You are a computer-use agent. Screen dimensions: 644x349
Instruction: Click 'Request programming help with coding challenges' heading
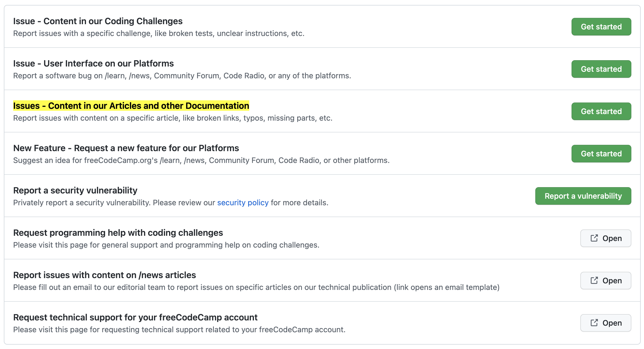pos(118,233)
